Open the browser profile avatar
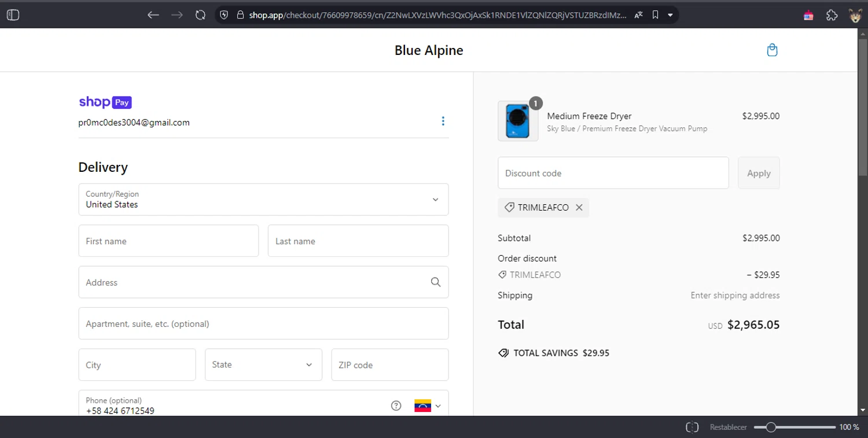 pos(855,16)
